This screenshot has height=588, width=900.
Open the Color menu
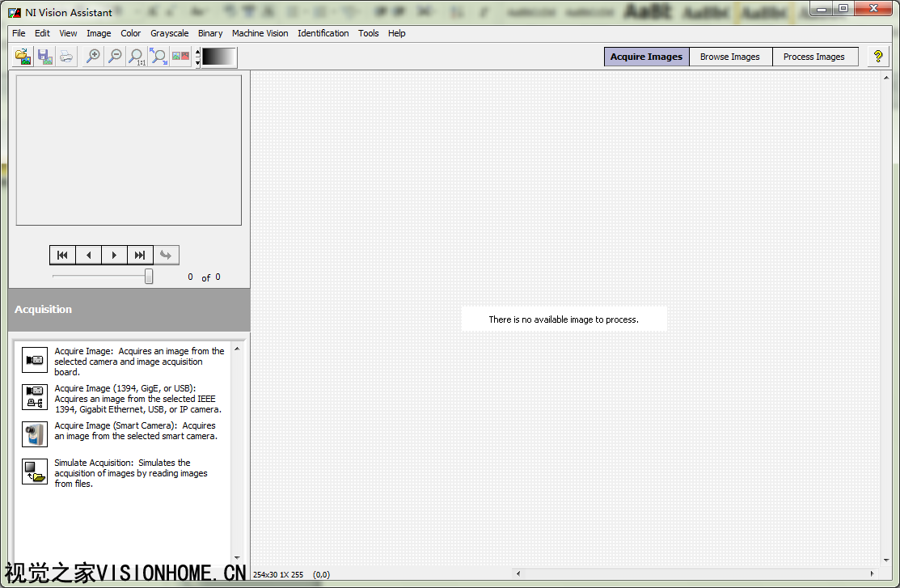click(x=131, y=33)
